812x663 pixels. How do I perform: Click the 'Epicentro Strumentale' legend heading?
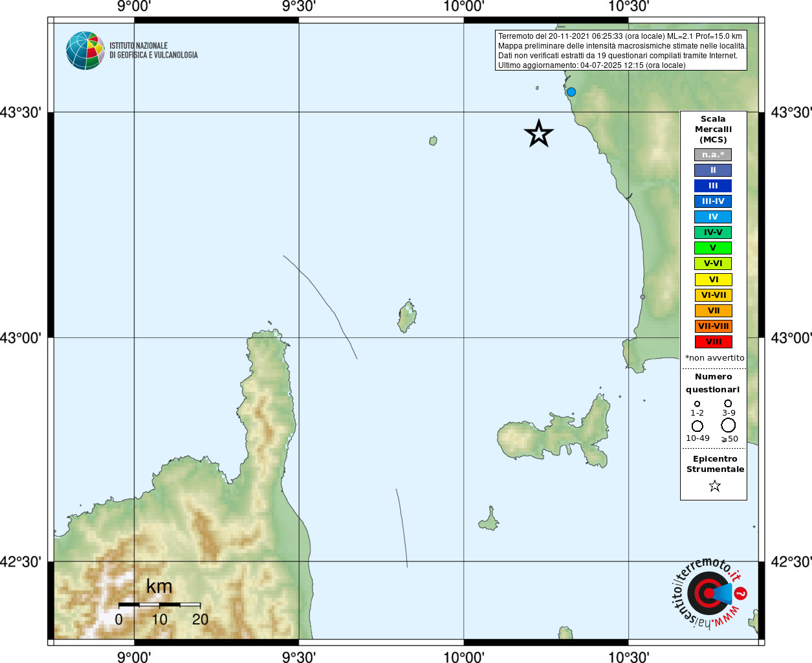click(715, 464)
